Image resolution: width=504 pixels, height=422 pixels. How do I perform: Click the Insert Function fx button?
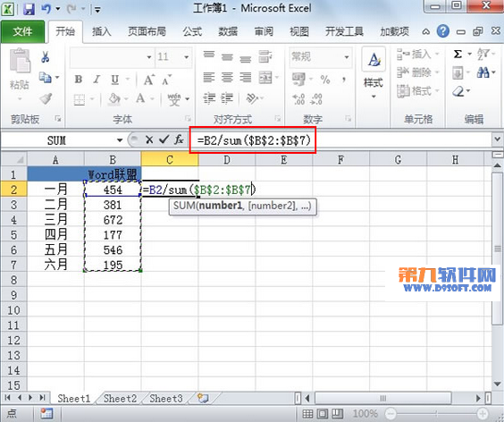click(179, 139)
